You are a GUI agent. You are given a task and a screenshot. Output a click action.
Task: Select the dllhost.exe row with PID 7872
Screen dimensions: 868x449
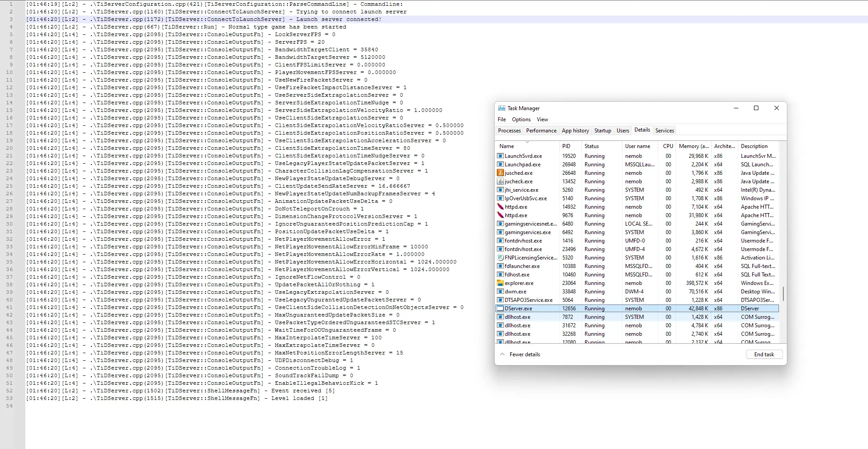[637, 317]
